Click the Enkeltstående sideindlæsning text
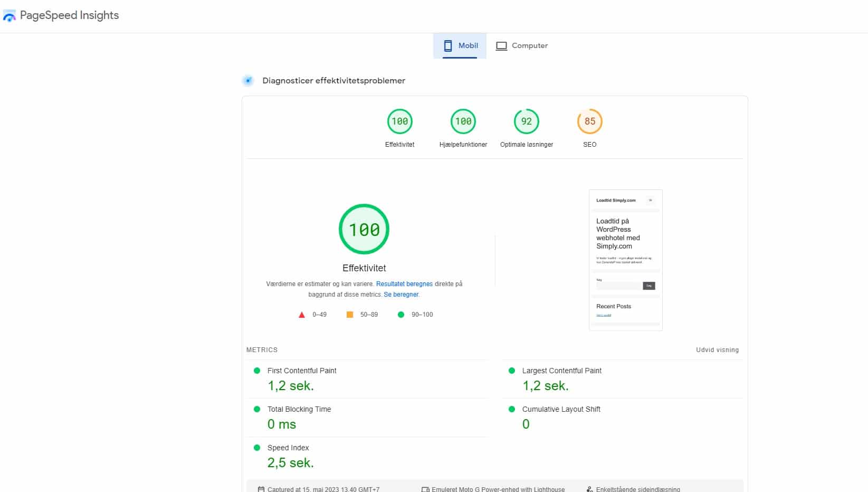 coord(638,489)
